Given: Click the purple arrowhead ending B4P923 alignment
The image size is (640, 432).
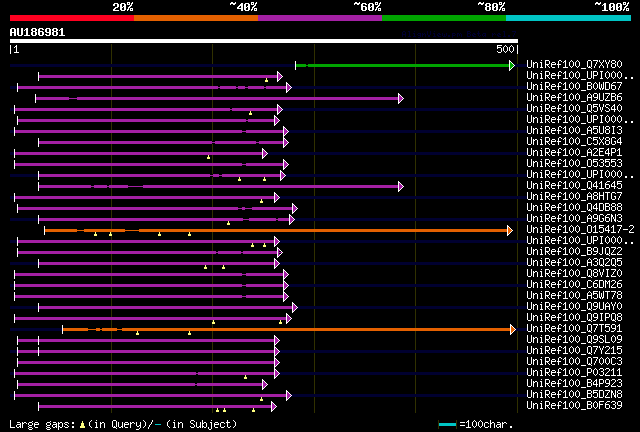Looking at the screenshot, I should tap(265, 385).
